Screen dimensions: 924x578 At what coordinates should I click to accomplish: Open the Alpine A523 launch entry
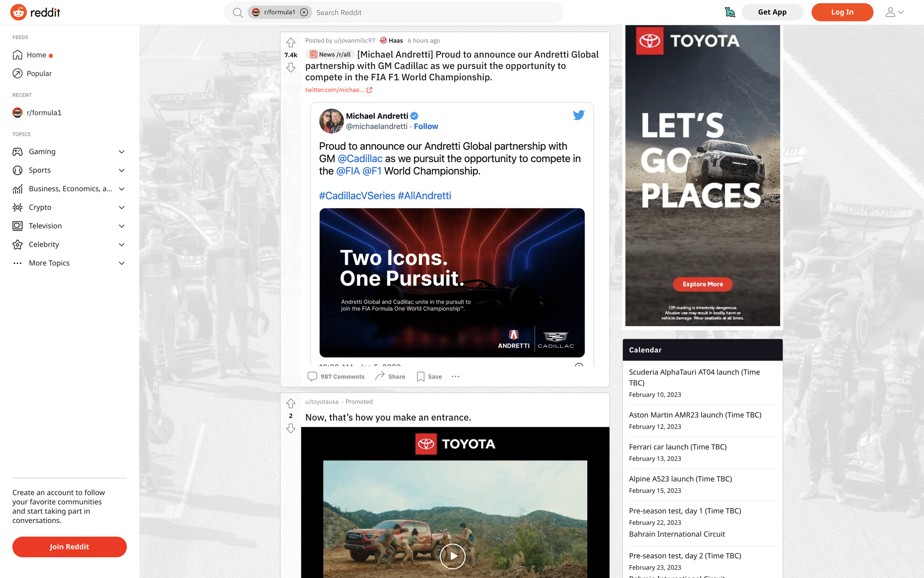click(x=680, y=479)
